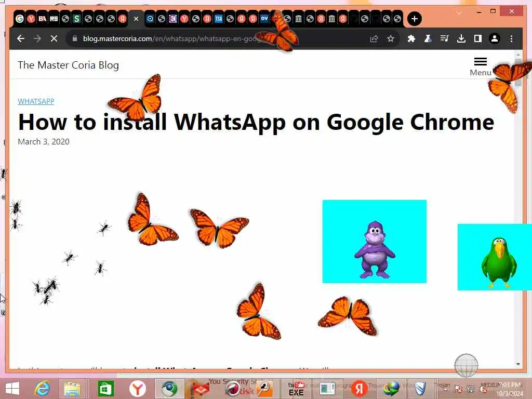View site information via the lock icon
This screenshot has width=532, height=399.
point(75,38)
